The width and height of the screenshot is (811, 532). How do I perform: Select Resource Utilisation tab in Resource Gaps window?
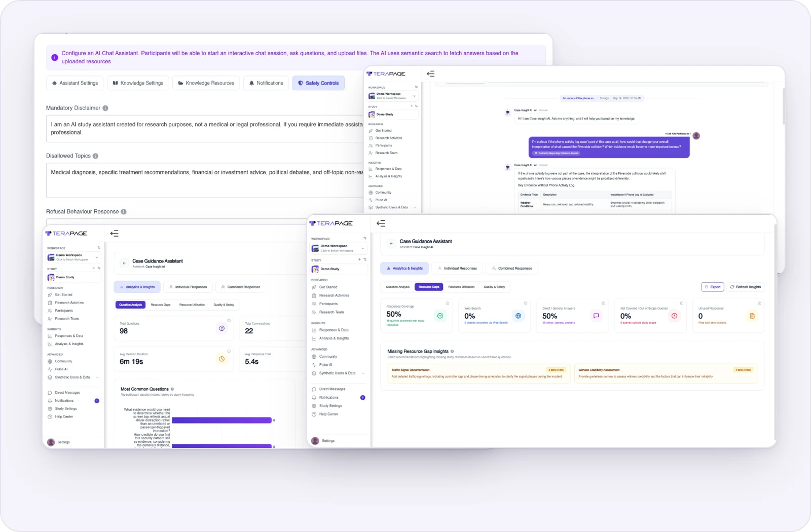(461, 287)
